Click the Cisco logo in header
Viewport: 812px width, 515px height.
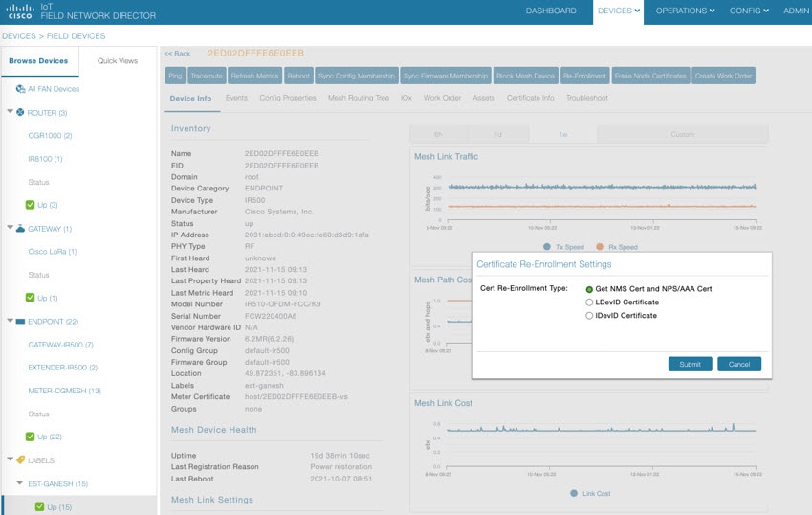pos(20,11)
